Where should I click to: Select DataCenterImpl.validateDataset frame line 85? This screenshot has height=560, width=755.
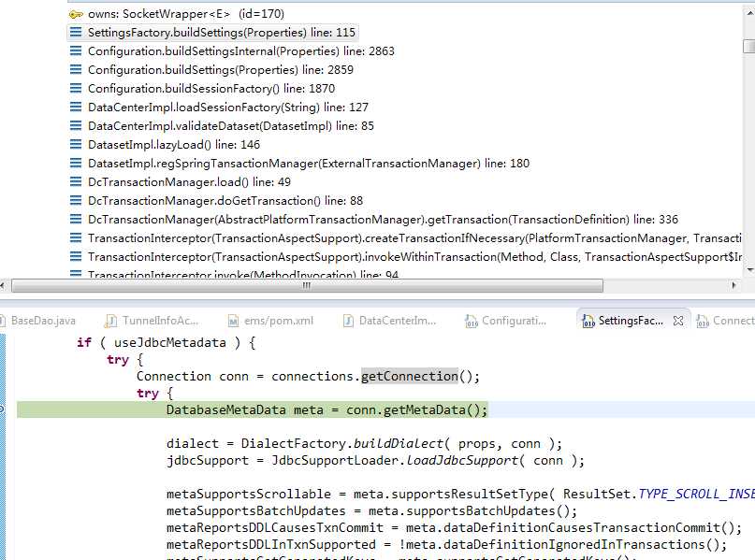click(x=231, y=126)
